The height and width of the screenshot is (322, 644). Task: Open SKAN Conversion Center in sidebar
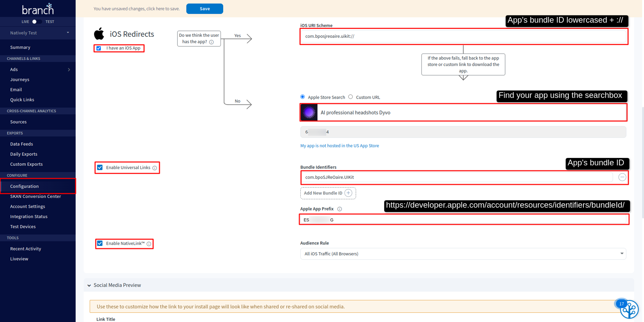[x=35, y=196]
